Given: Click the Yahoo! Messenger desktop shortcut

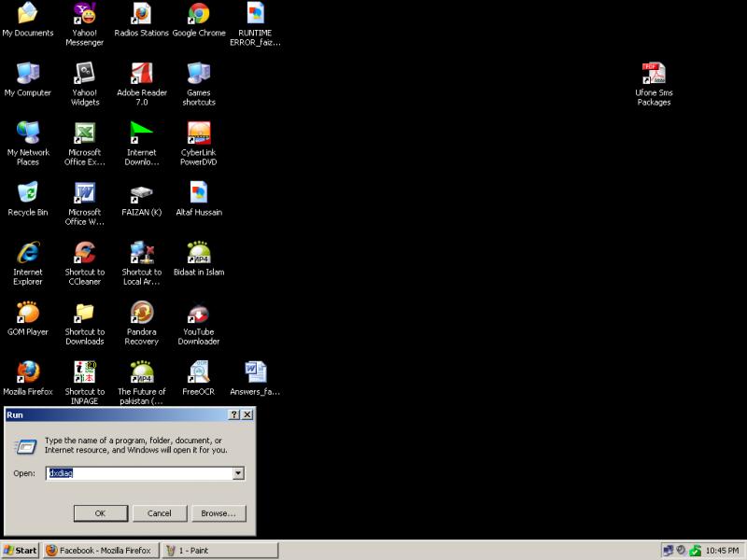Looking at the screenshot, I should click(x=85, y=15).
